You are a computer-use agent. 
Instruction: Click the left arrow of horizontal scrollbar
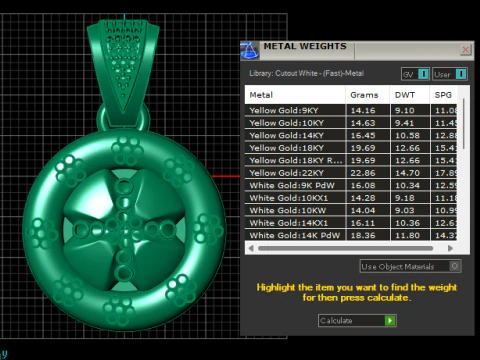[251, 248]
